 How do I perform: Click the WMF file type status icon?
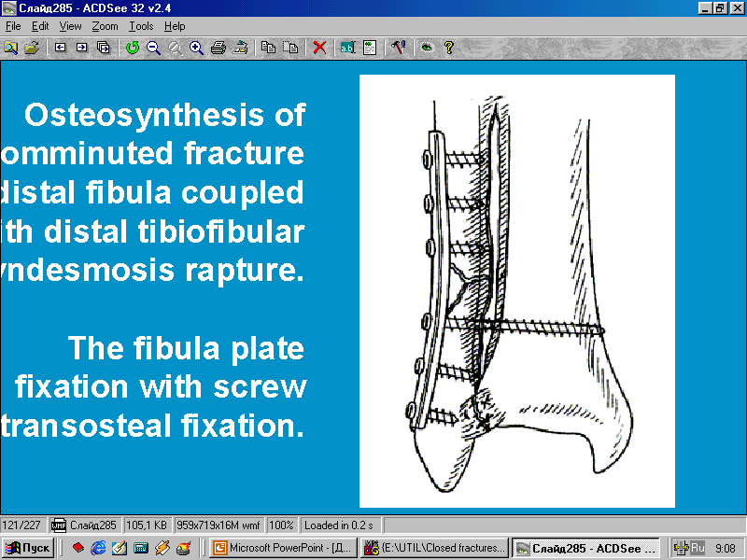click(x=58, y=525)
